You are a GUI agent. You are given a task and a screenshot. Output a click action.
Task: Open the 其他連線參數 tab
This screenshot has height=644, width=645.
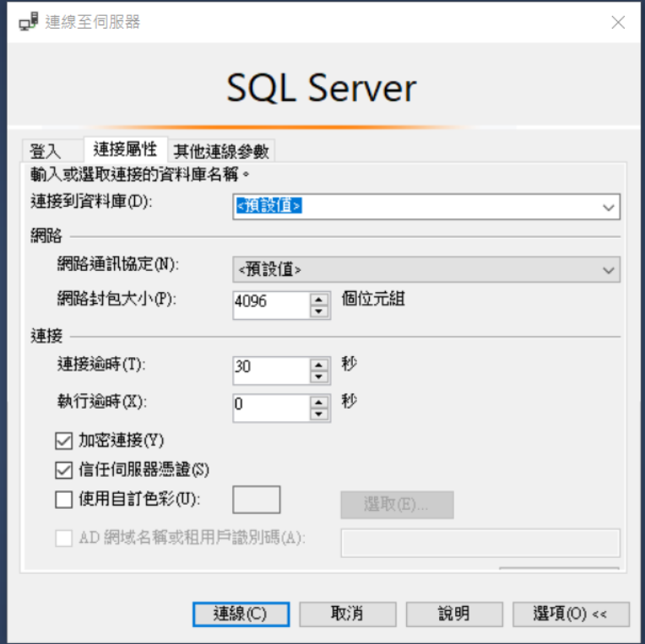221,151
